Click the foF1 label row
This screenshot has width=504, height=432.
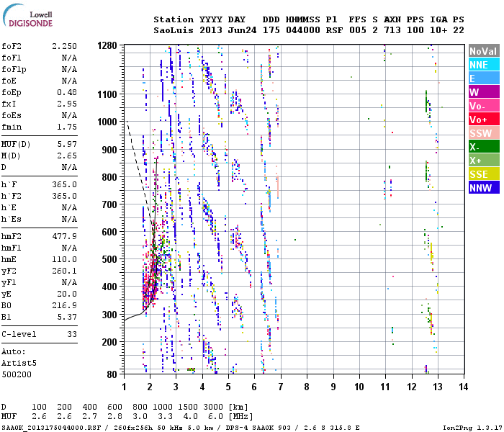(39, 58)
